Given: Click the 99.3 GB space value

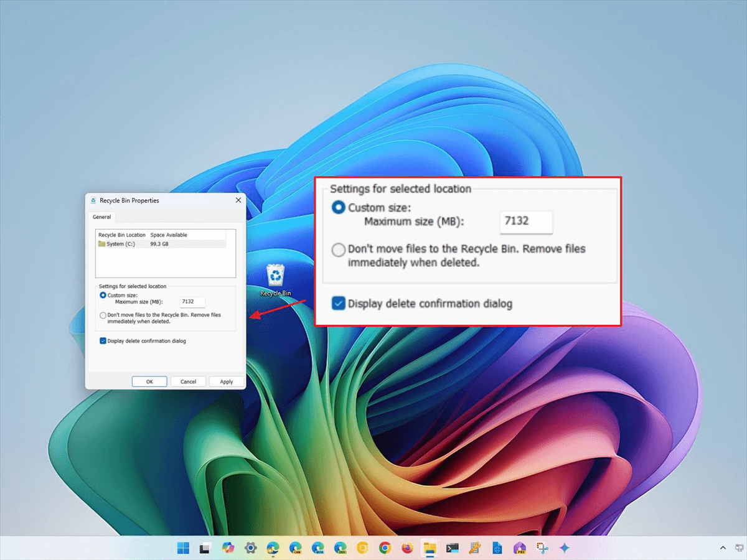Looking at the screenshot, I should (159, 244).
